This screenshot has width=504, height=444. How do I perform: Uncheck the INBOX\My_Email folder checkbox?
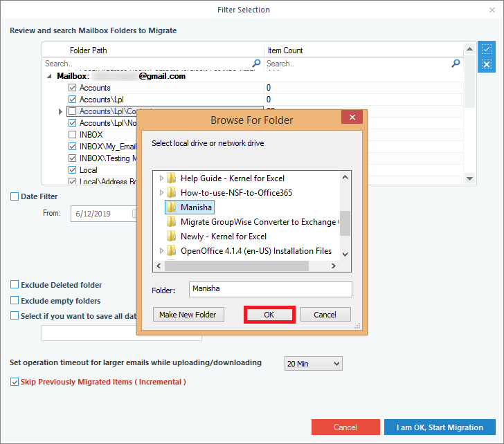point(72,147)
